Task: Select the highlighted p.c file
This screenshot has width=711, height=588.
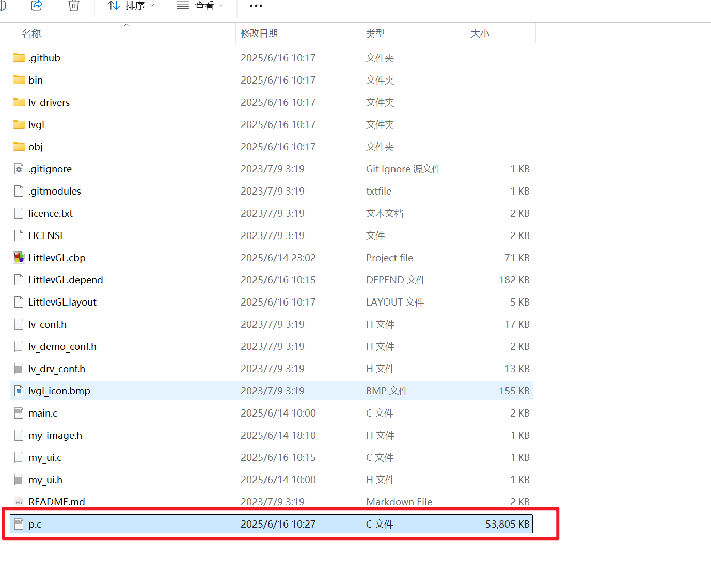Action: tap(35, 523)
